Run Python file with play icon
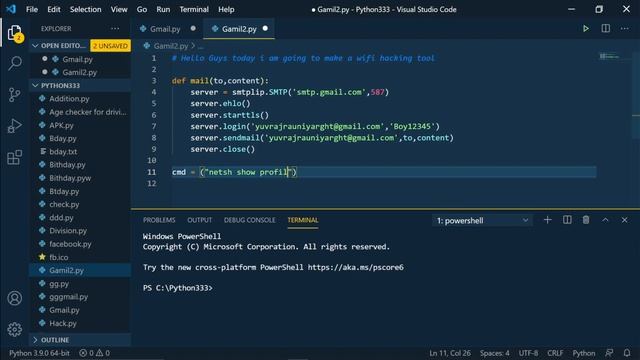 pos(586,29)
